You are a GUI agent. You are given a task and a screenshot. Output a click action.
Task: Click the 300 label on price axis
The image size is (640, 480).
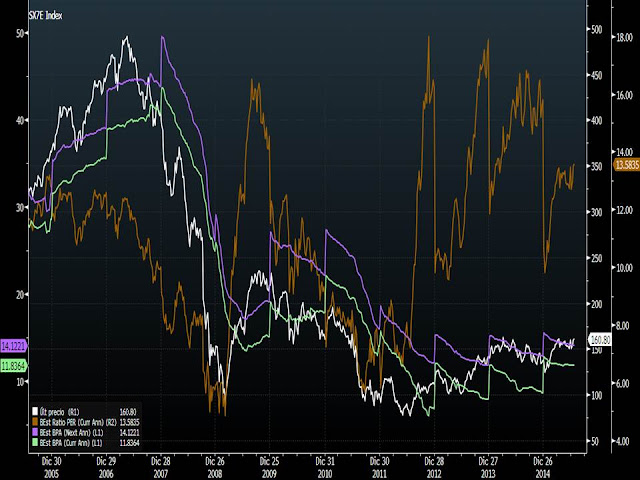tap(596, 212)
